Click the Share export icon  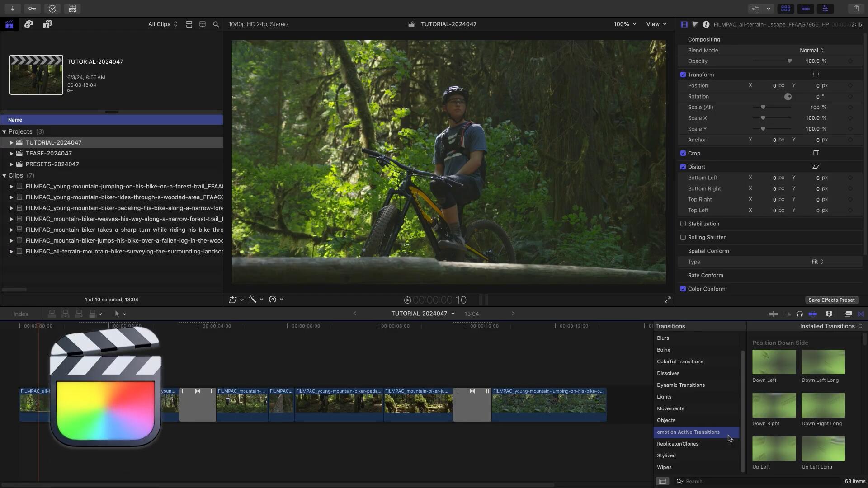pyautogui.click(x=856, y=8)
